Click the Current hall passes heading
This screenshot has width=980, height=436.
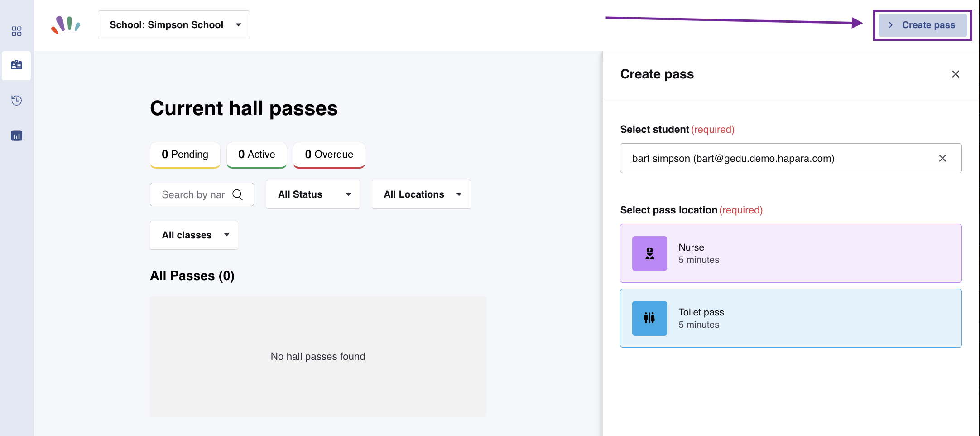pyautogui.click(x=244, y=108)
